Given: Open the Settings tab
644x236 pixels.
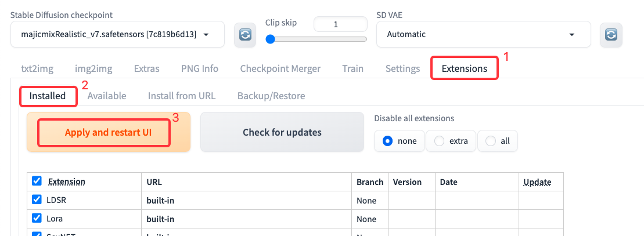Looking at the screenshot, I should (402, 68).
